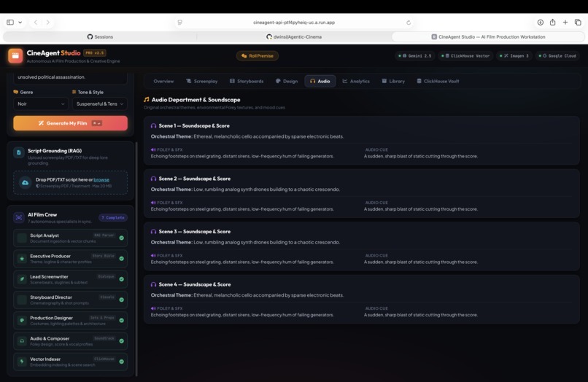Click the 7 Complete status badge
This screenshot has width=588, height=382.
[x=113, y=217]
